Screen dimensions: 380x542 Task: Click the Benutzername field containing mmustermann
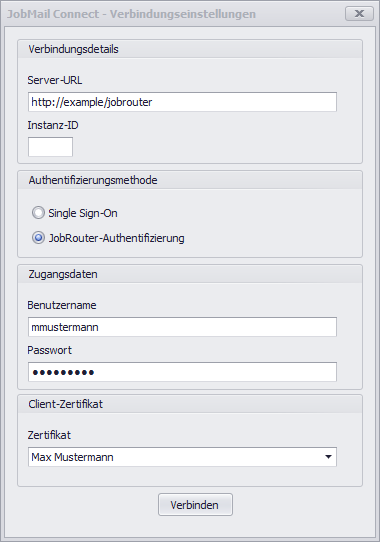(x=182, y=327)
